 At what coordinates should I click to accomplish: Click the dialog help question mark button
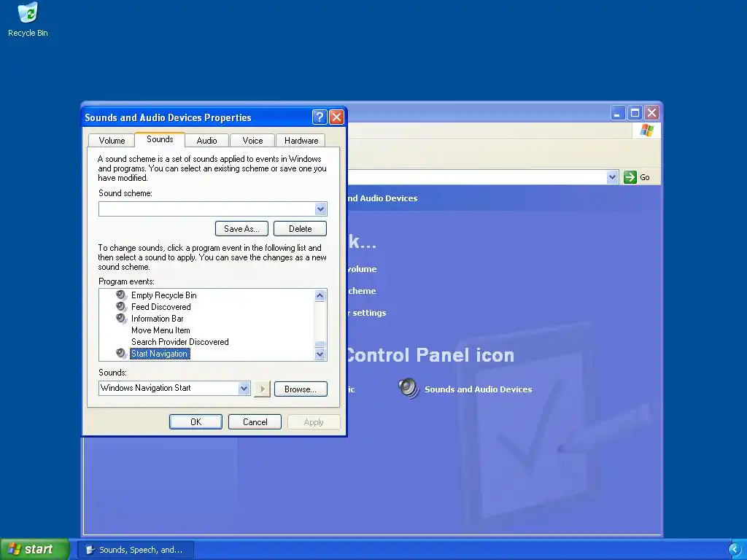pos(320,117)
